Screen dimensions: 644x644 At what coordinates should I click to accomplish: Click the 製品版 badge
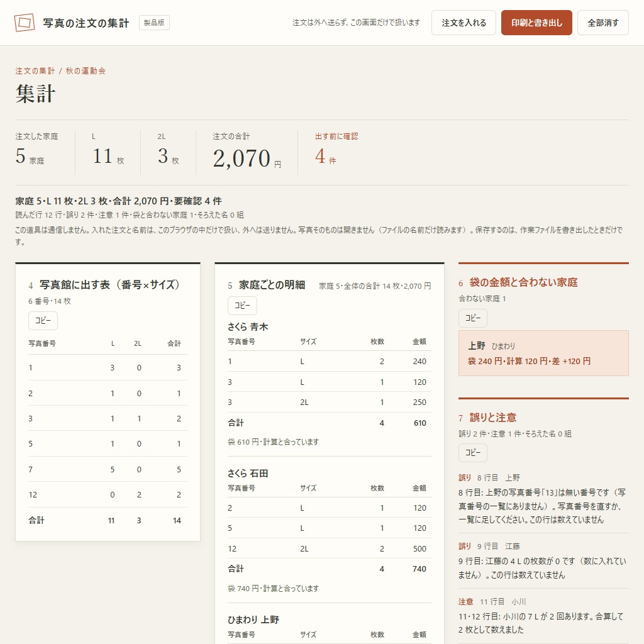pos(154,23)
